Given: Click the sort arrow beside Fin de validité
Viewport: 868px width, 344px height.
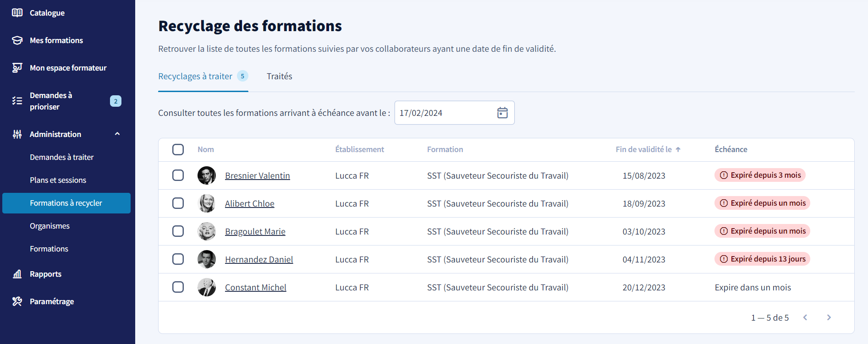Looking at the screenshot, I should pyautogui.click(x=678, y=149).
